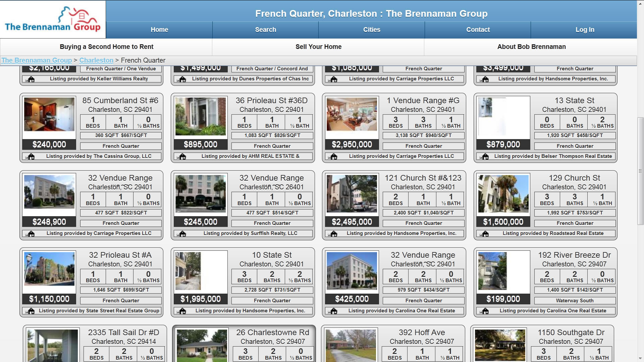Click the $240,000 price label
This screenshot has height=362, width=644.
pyautogui.click(x=49, y=144)
